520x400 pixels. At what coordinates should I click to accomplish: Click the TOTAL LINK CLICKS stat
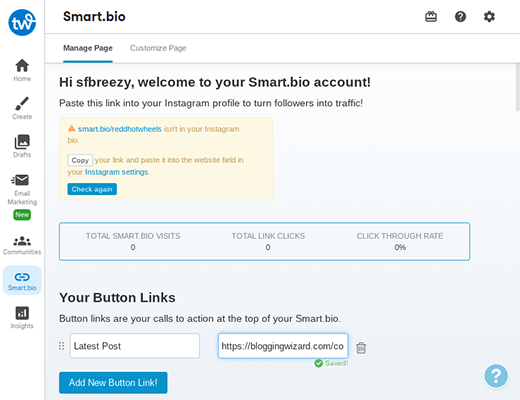[268, 241]
